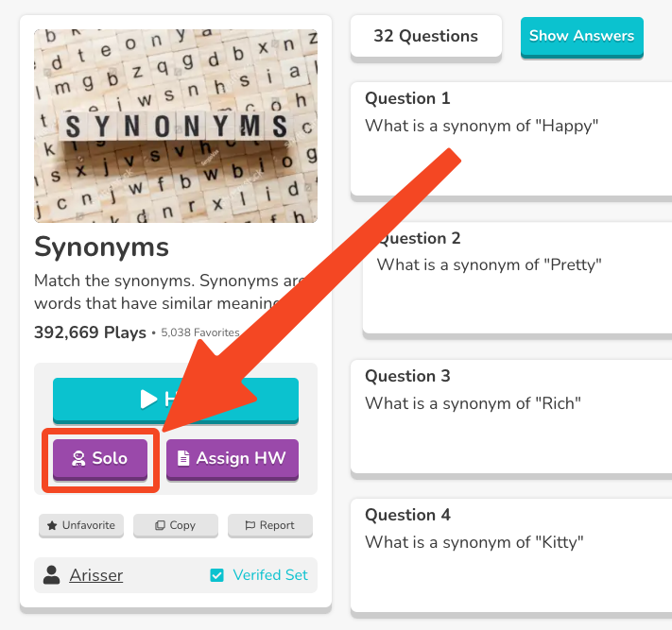
Task: Click the Verified Set text label
Action: pyautogui.click(x=270, y=575)
